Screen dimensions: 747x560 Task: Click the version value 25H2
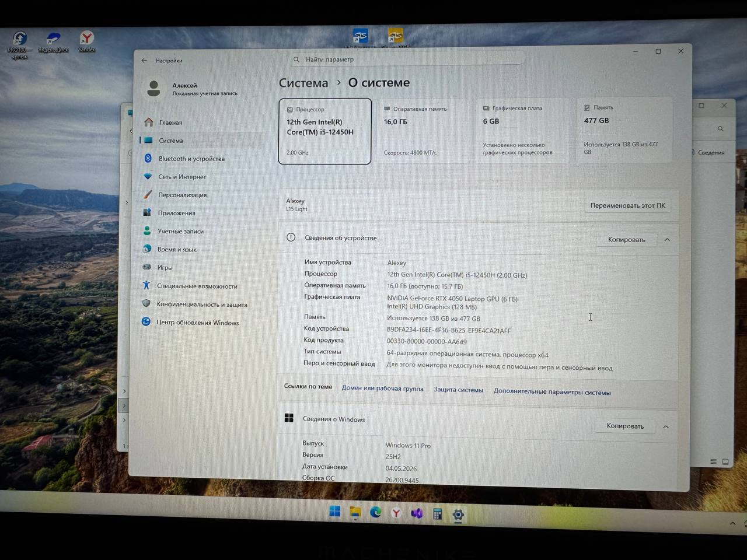pyautogui.click(x=393, y=457)
